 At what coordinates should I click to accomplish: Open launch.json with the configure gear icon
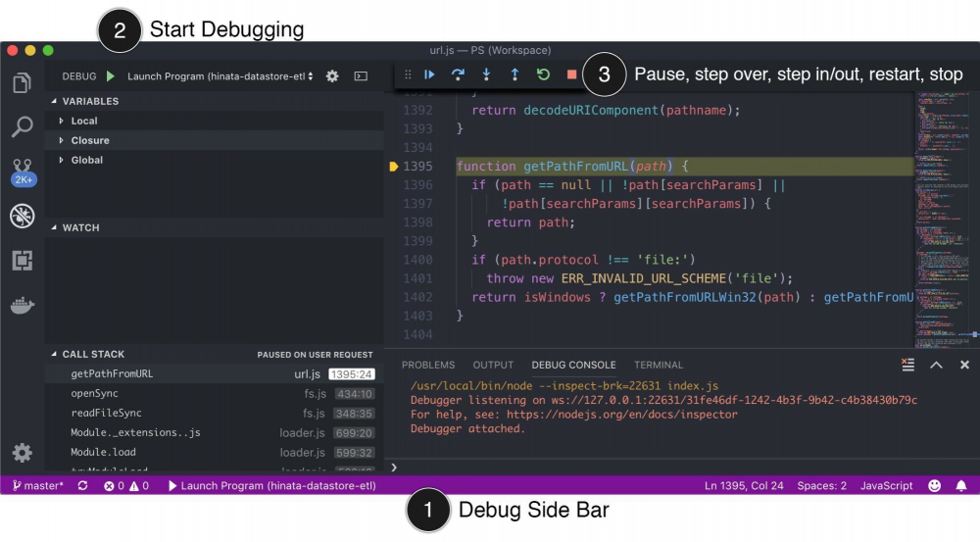click(x=332, y=76)
